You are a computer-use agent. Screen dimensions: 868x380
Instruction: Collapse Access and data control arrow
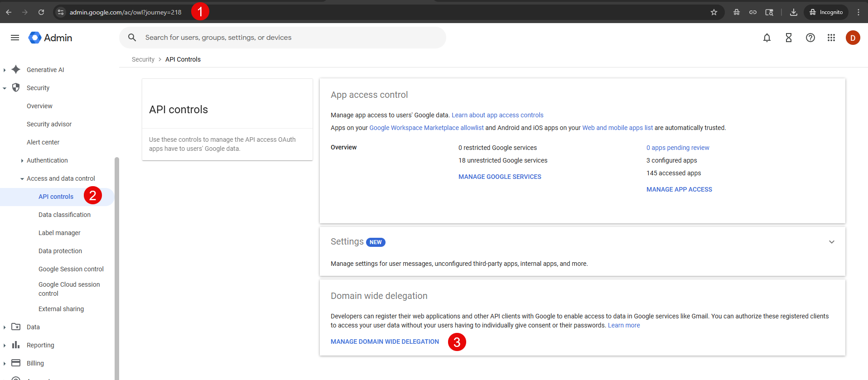[x=22, y=179]
